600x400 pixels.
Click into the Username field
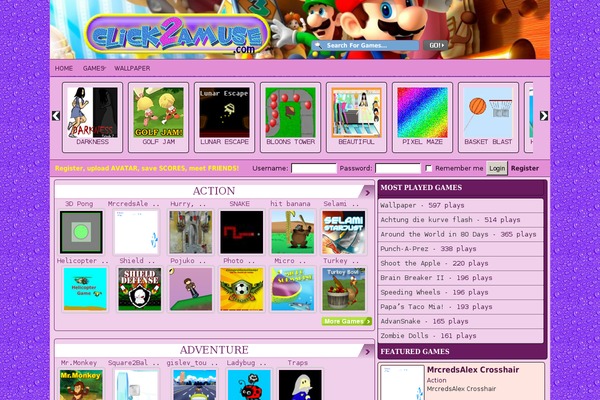click(x=314, y=168)
